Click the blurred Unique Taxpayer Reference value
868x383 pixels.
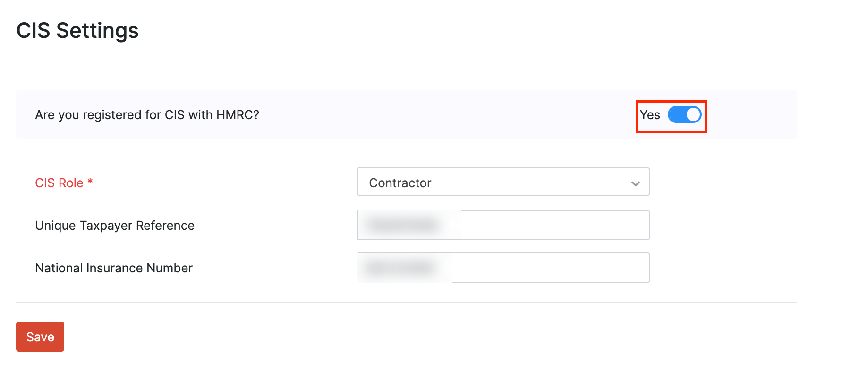click(x=404, y=225)
